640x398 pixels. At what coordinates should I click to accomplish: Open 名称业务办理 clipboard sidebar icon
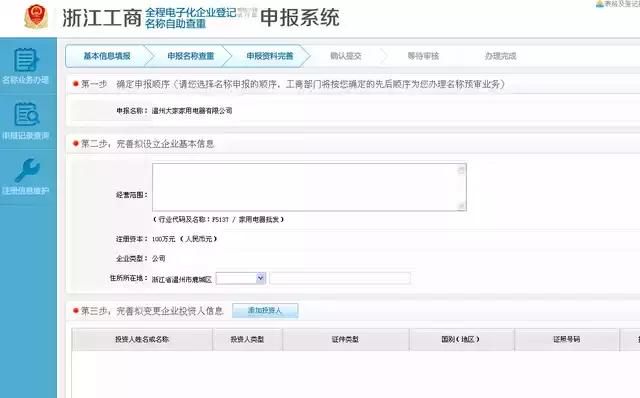26,60
